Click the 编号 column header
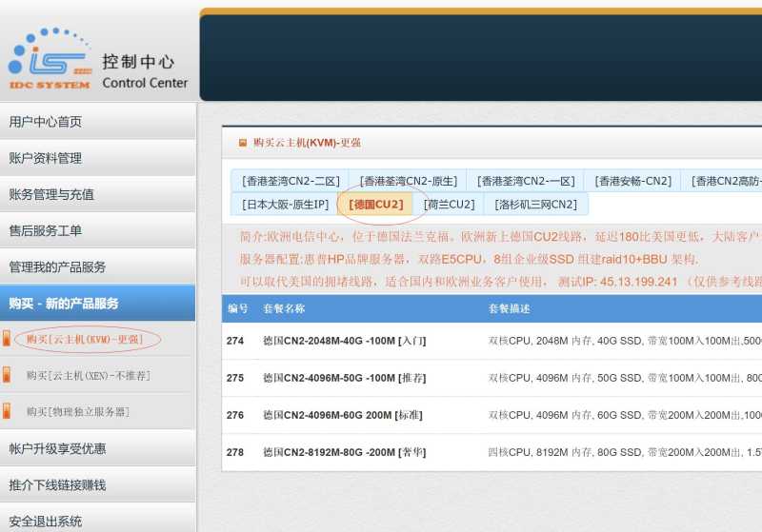Image resolution: width=762 pixels, height=532 pixels. click(237, 308)
